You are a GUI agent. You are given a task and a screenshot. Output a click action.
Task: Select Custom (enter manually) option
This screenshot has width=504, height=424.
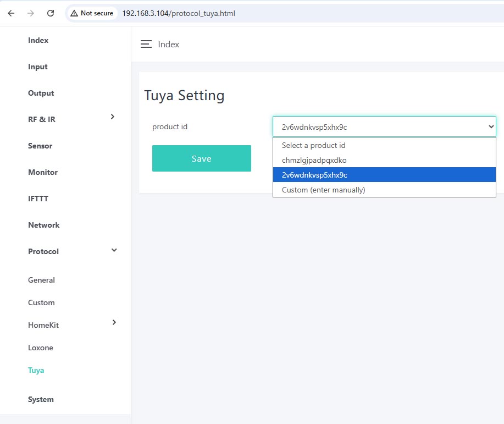pyautogui.click(x=323, y=190)
